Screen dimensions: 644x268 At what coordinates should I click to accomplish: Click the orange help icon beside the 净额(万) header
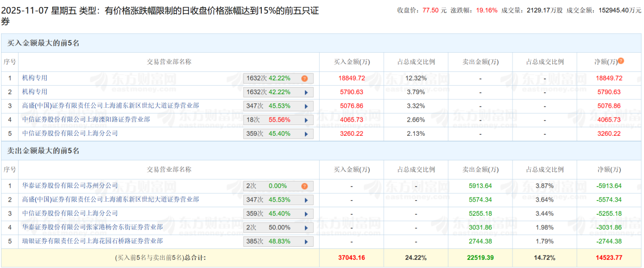click(621, 61)
